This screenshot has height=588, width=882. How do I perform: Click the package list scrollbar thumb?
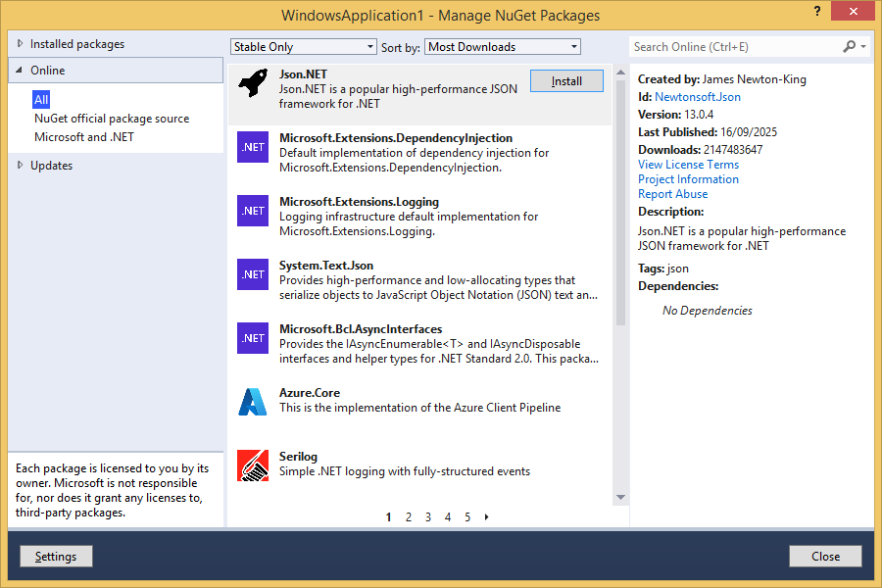(620, 203)
